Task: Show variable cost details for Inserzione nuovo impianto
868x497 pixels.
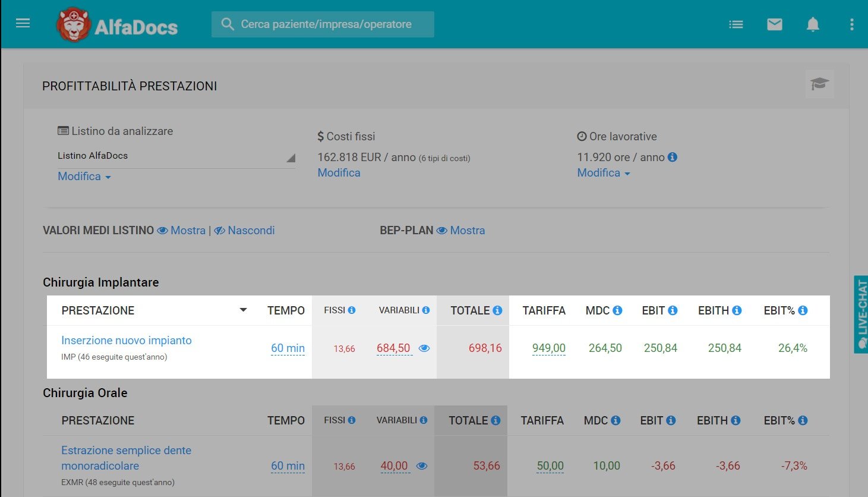Action: click(424, 348)
